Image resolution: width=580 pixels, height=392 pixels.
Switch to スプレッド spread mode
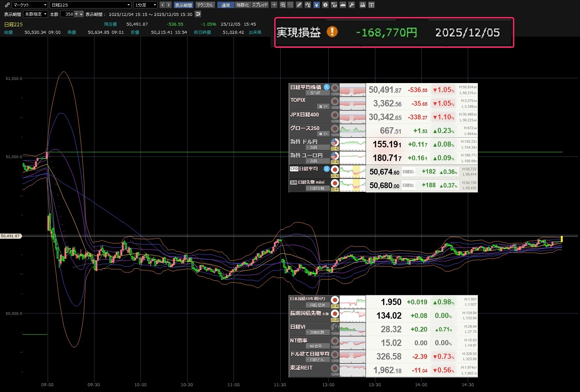pos(260,5)
